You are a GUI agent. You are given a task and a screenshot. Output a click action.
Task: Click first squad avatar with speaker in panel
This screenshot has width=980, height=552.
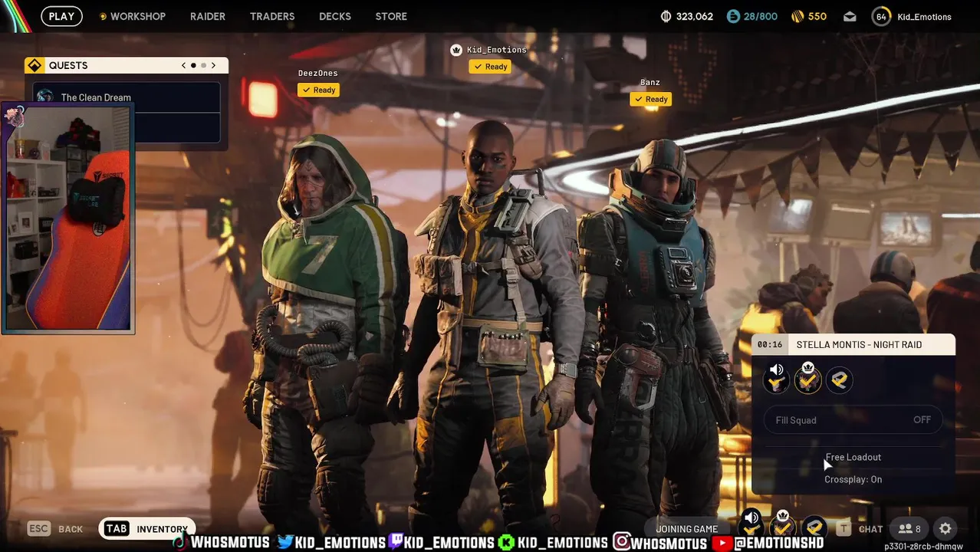(x=776, y=379)
